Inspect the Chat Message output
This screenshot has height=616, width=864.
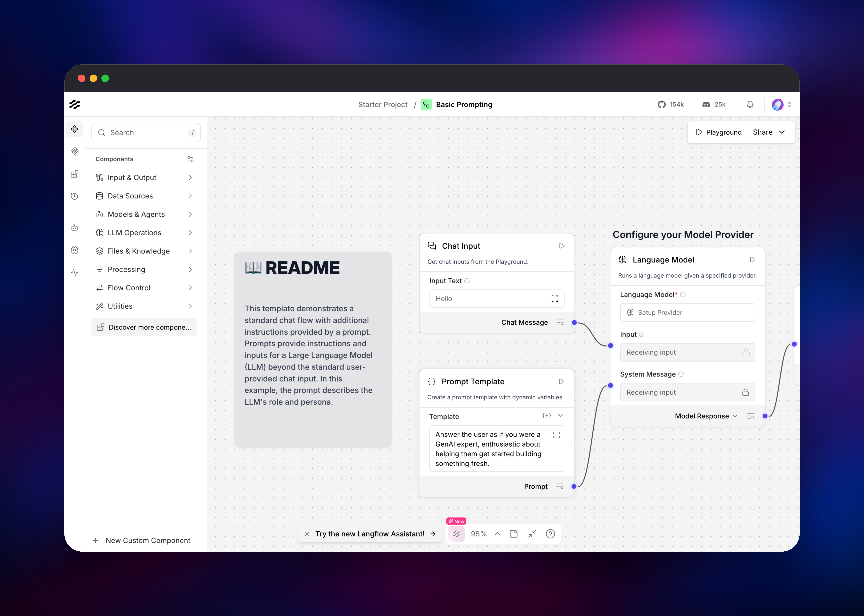click(560, 322)
